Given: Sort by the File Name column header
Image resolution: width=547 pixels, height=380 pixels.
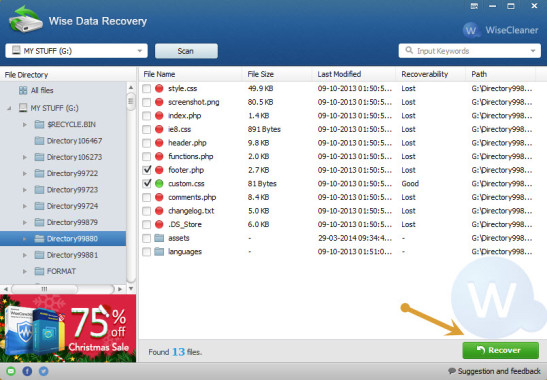Looking at the screenshot, I should tap(191, 74).
